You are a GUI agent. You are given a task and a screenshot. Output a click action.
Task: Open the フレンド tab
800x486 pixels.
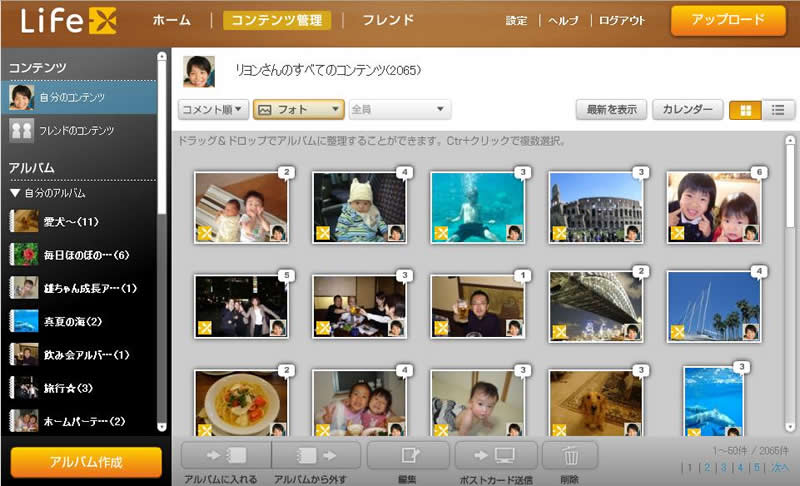click(381, 20)
